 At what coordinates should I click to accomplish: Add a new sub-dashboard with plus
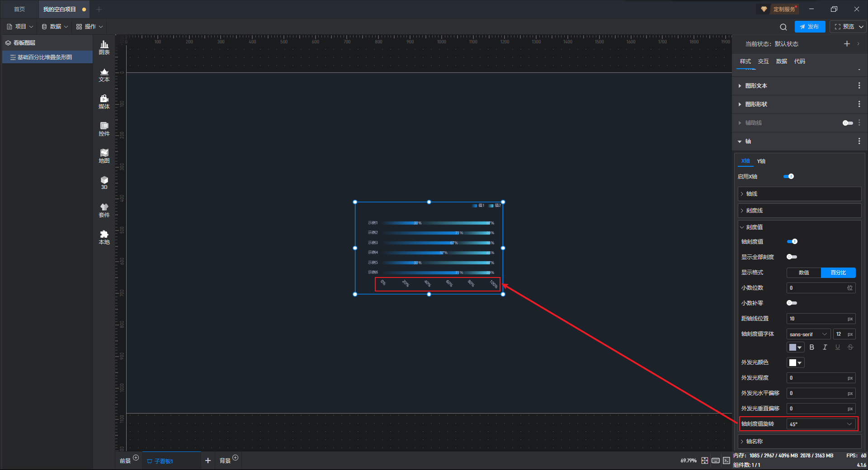[x=208, y=461]
